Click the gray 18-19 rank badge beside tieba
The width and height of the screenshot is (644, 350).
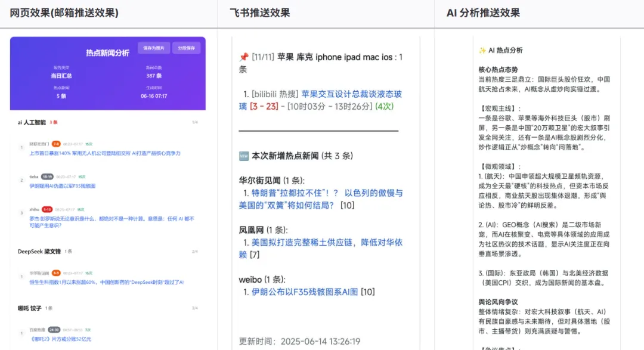pos(47,176)
